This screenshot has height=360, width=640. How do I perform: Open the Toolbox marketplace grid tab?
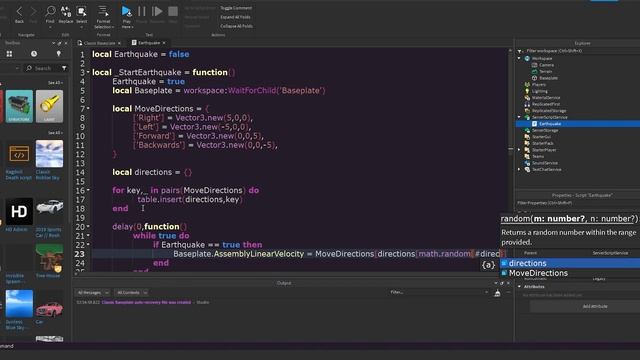[x=9, y=54]
